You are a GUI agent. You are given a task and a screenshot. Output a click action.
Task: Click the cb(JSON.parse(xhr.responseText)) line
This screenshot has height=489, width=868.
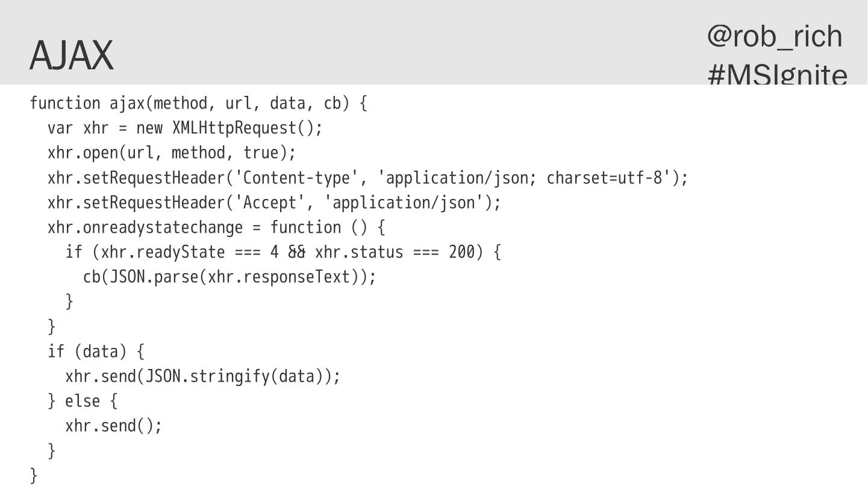(229, 277)
